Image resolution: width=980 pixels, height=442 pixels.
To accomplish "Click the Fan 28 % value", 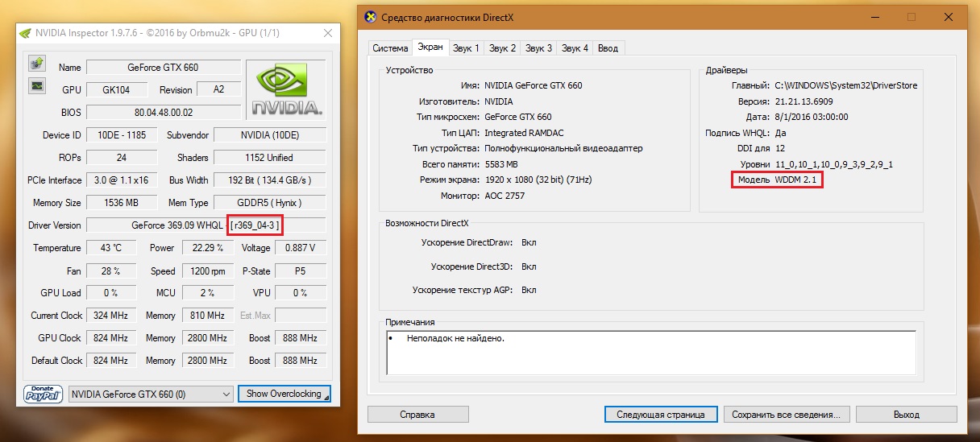I will click(x=112, y=271).
